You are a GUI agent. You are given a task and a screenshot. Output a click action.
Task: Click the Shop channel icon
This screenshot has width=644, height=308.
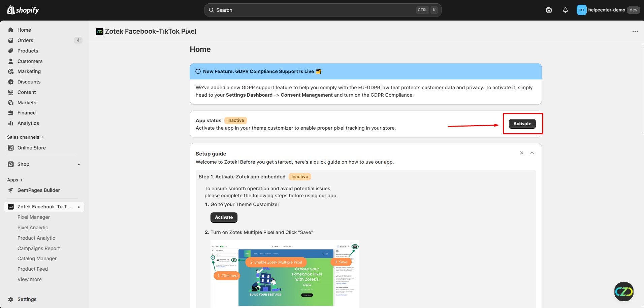point(11,164)
